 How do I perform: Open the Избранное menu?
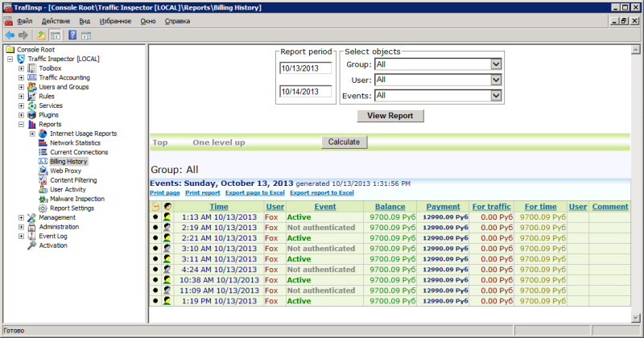(x=115, y=21)
